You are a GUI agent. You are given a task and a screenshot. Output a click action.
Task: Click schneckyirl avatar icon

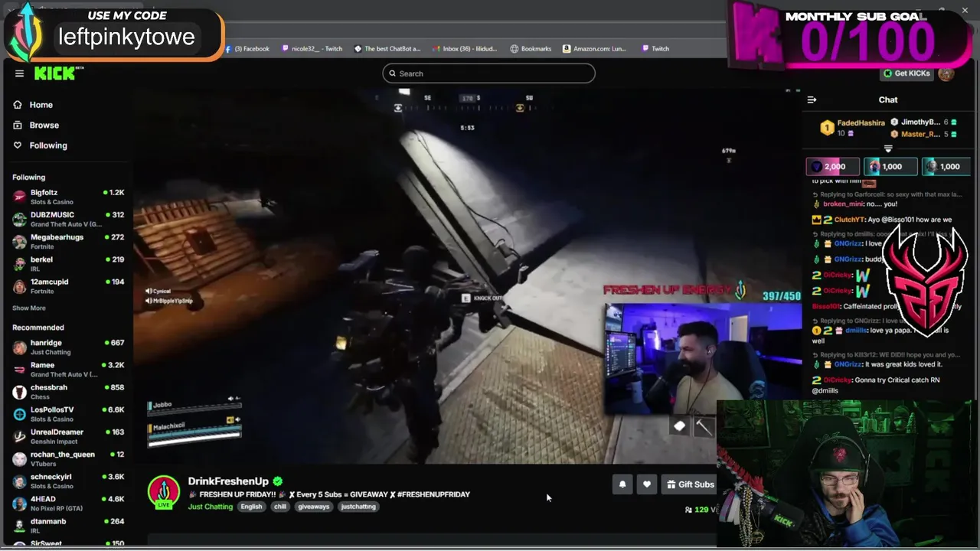pyautogui.click(x=19, y=481)
